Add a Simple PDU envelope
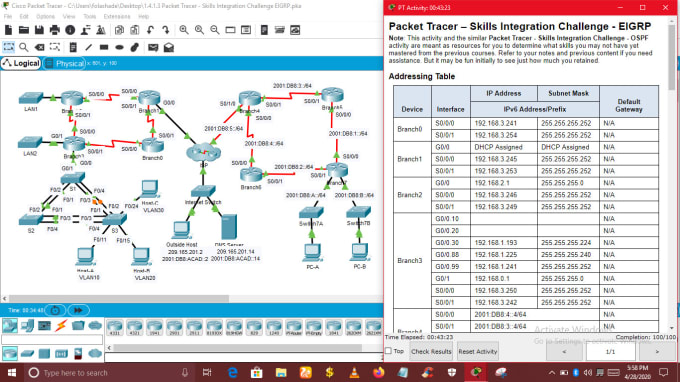This screenshot has height=382, width=680. (153, 47)
